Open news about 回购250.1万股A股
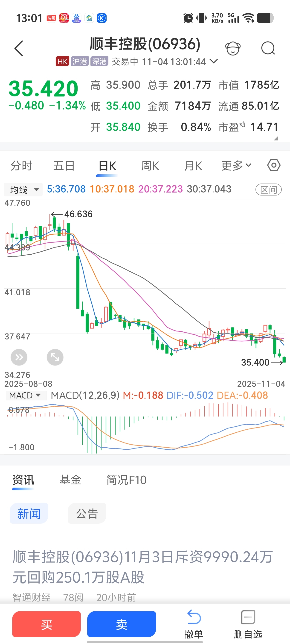Viewport: 290px width, 644px height. coord(143,567)
